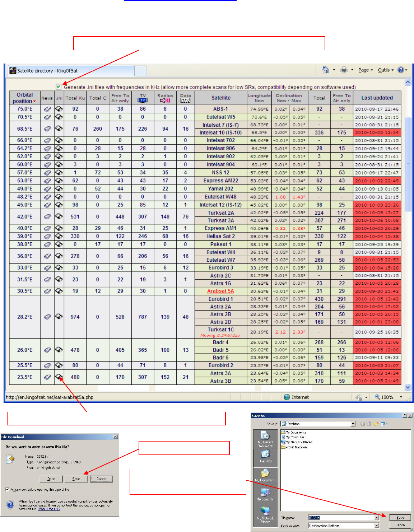Image resolution: width=414 pixels, height=532 pixels.
Task: Open the zoom level 100% dropdown
Action: pos(401,397)
